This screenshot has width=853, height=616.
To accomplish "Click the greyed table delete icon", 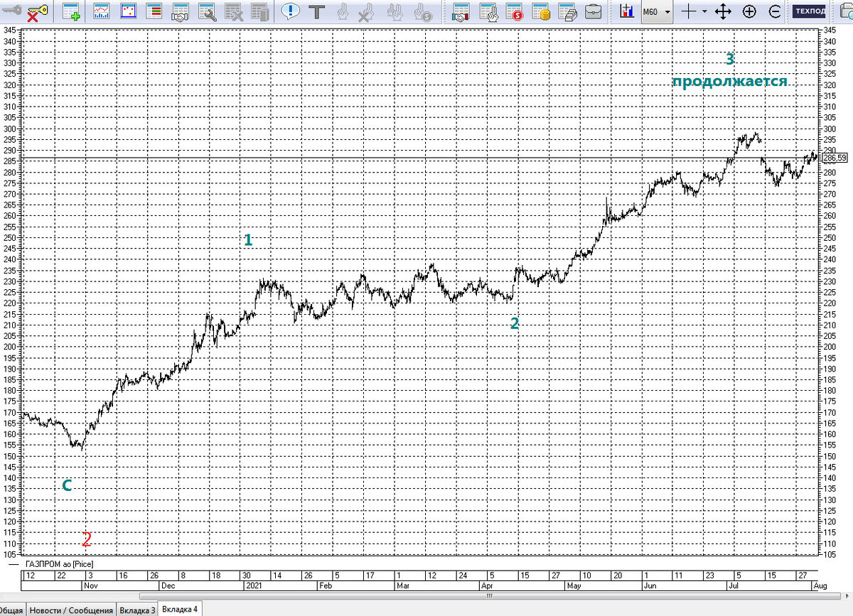I will (233, 11).
